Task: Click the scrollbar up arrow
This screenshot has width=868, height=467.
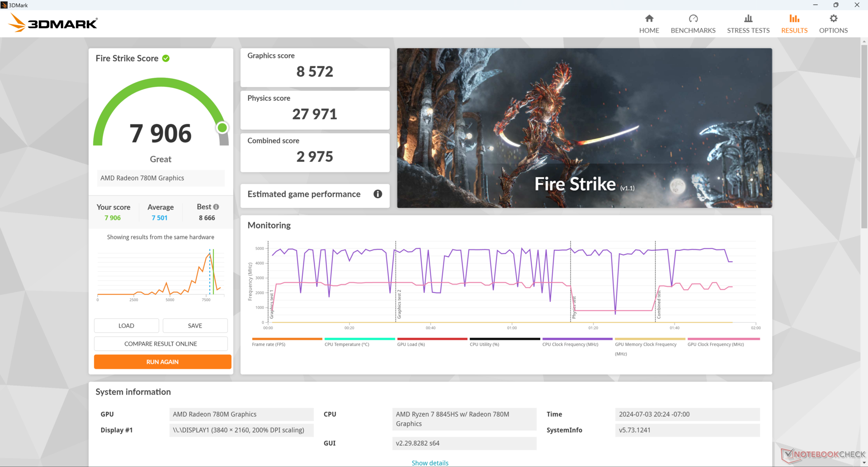Action: [x=864, y=41]
